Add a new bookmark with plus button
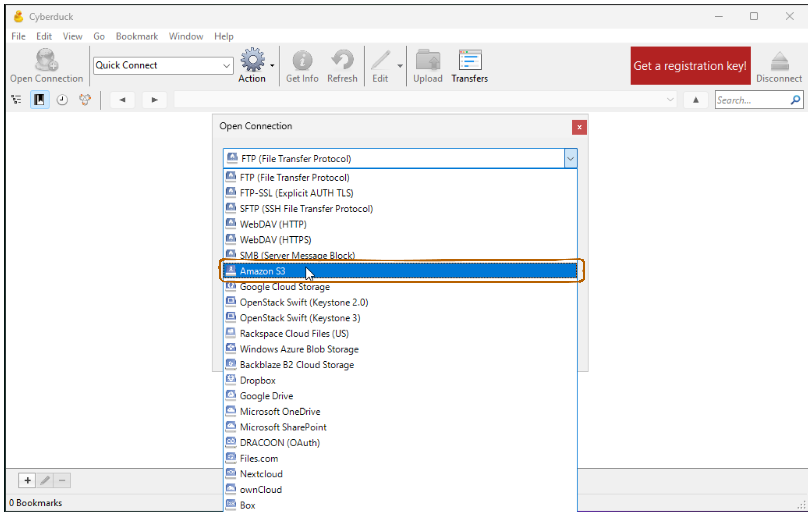812x516 pixels. 27,480
